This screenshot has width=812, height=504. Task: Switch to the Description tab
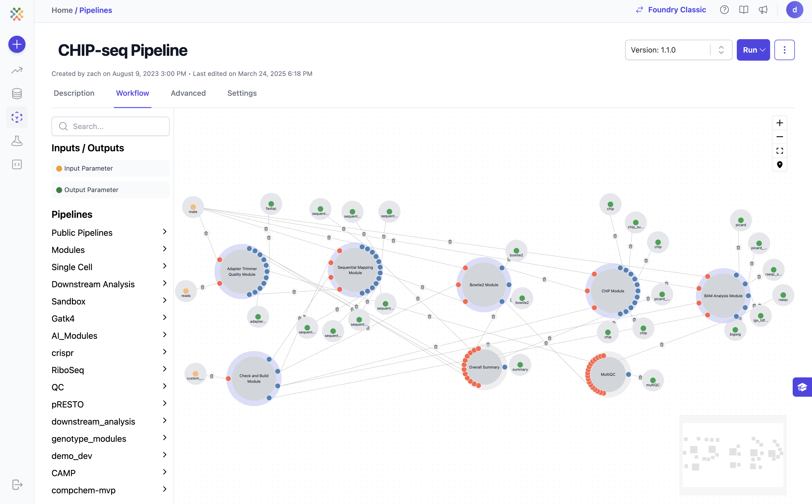pos(74,93)
